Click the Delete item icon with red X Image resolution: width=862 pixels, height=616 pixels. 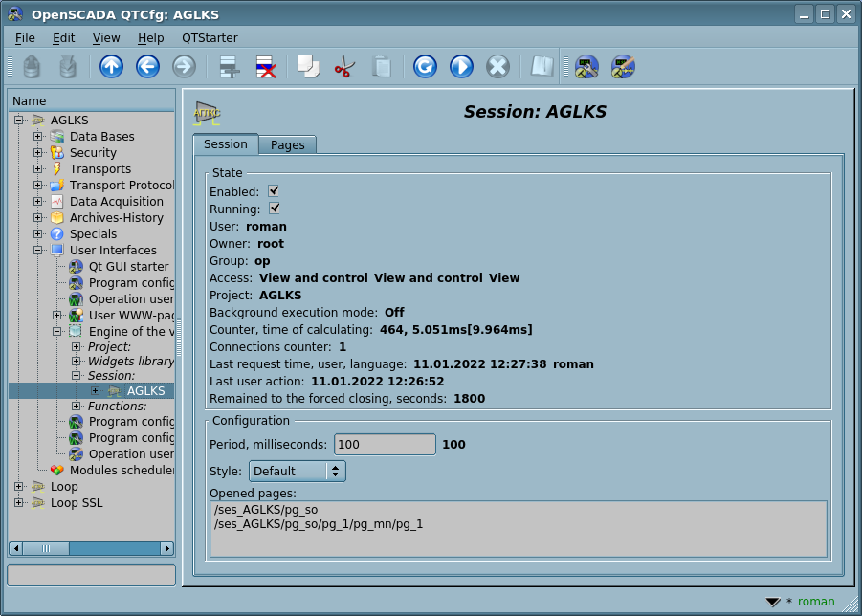(266, 67)
